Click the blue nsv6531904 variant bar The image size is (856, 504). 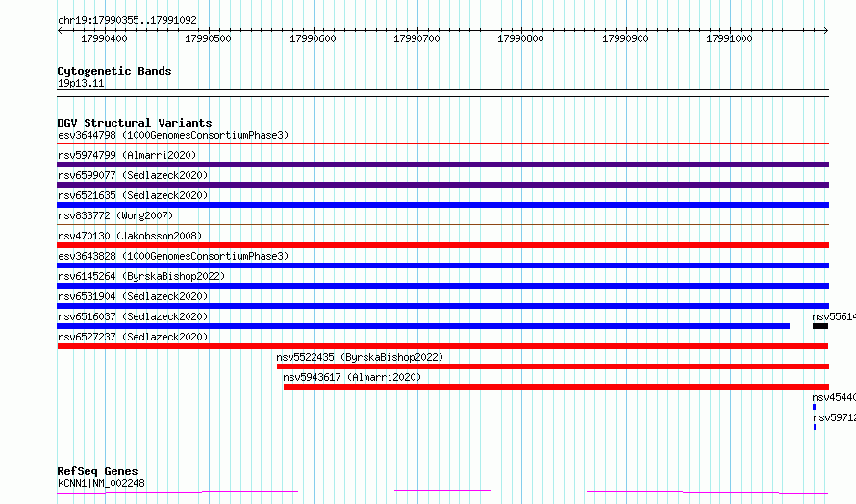point(442,306)
